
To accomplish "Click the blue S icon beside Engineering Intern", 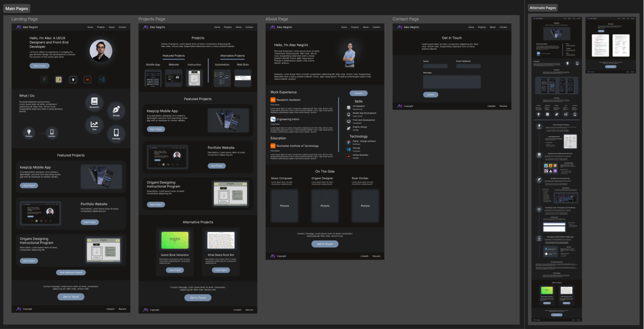I will (273, 119).
